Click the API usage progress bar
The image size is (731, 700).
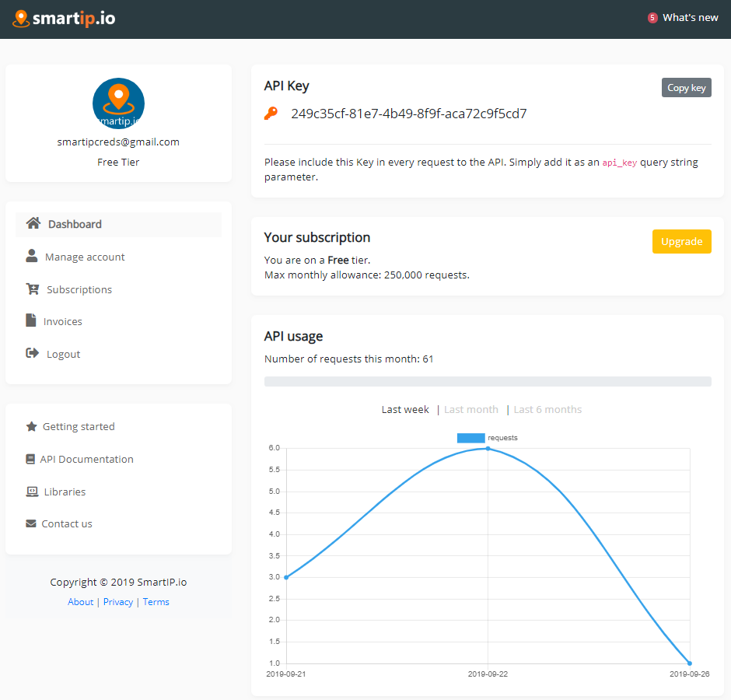[x=488, y=381]
